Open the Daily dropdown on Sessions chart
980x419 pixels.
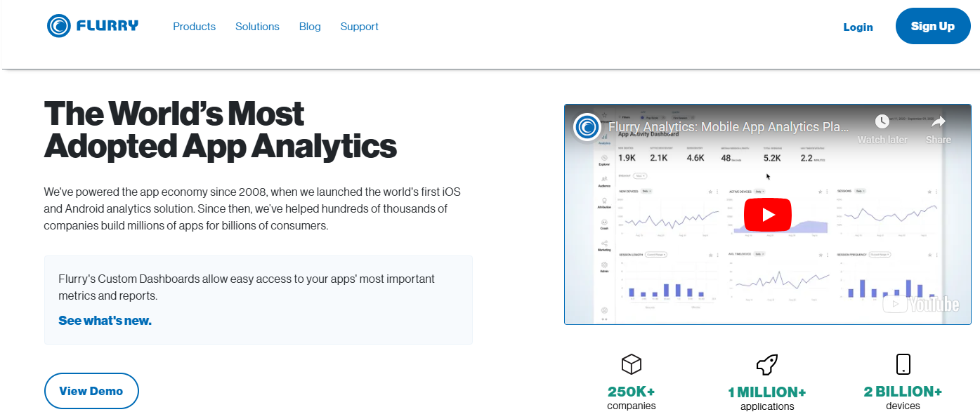pos(860,191)
